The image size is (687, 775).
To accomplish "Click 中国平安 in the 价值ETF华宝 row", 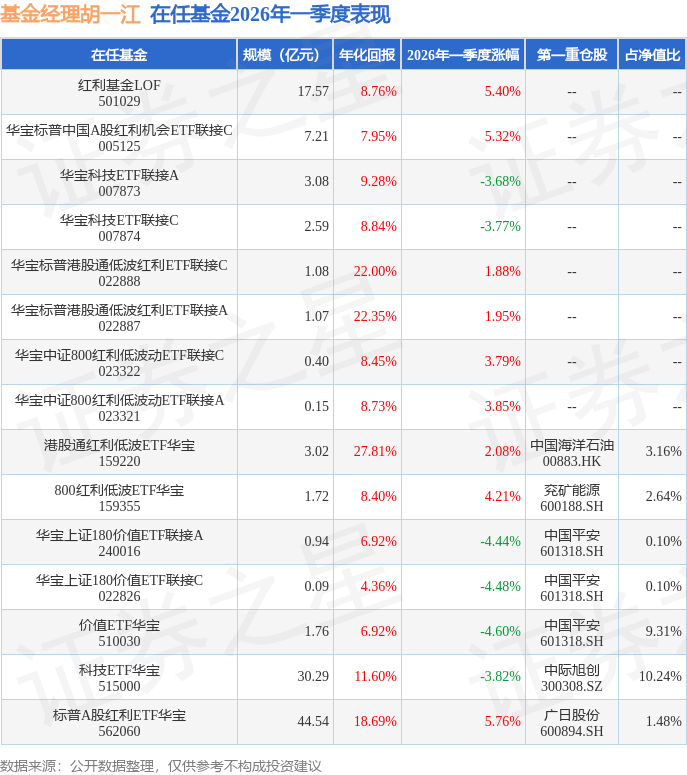I will (572, 625).
